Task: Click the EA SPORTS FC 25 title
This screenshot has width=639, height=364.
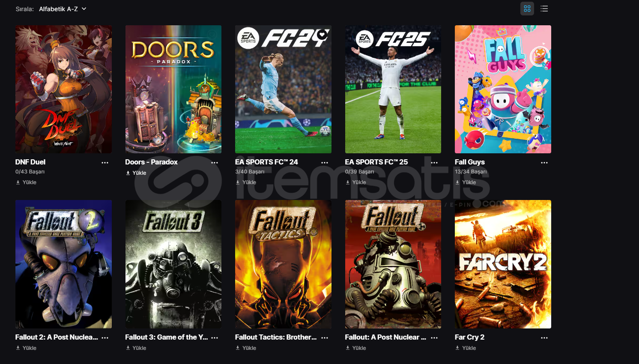Action: pyautogui.click(x=376, y=162)
